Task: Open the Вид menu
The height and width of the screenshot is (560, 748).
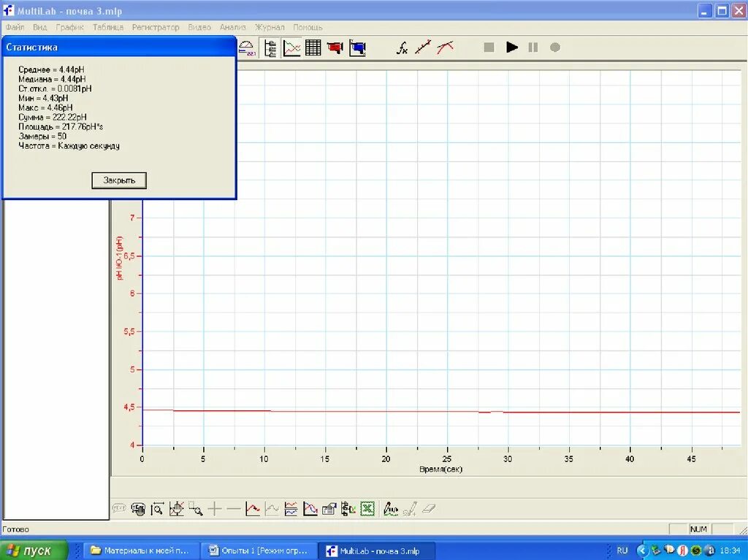Action: [x=39, y=27]
